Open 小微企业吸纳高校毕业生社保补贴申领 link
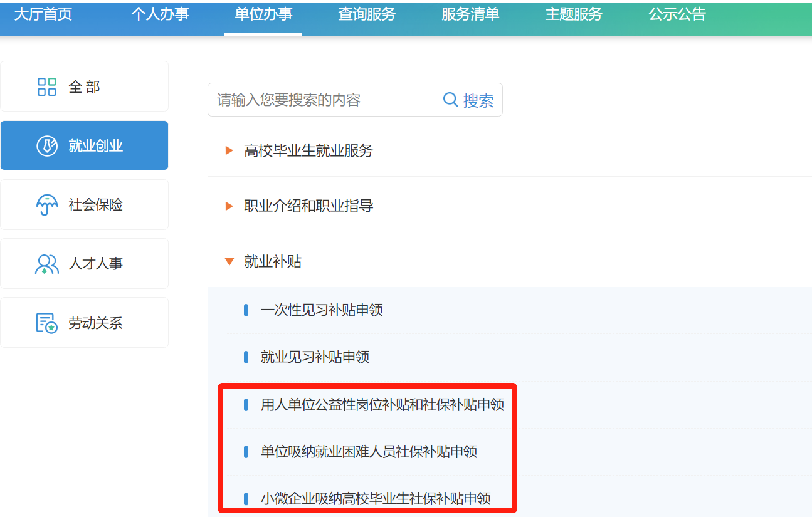The image size is (812, 517). (x=376, y=499)
